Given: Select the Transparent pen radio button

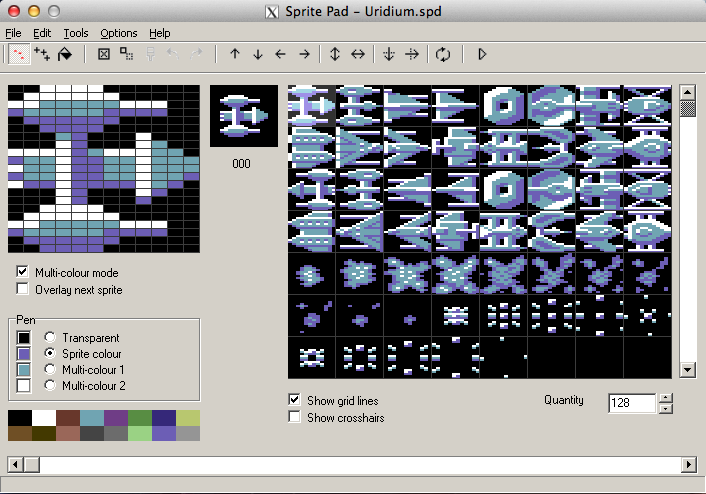Looking at the screenshot, I should coord(50,337).
